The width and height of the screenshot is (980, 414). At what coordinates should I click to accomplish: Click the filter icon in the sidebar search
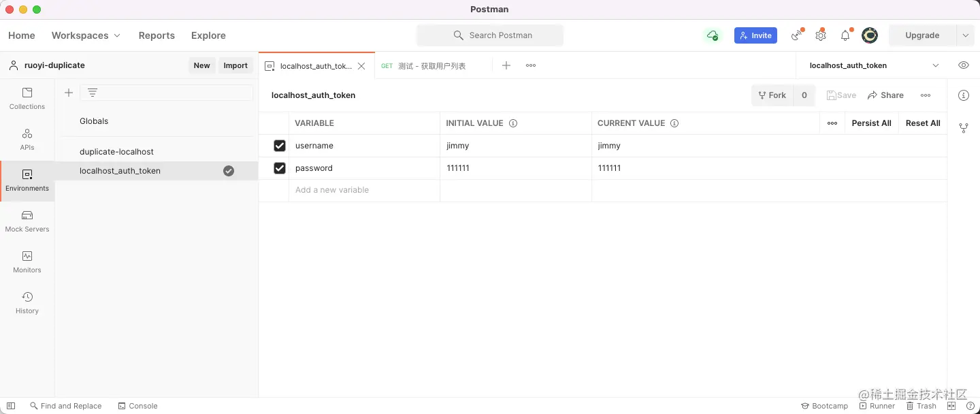click(x=93, y=93)
